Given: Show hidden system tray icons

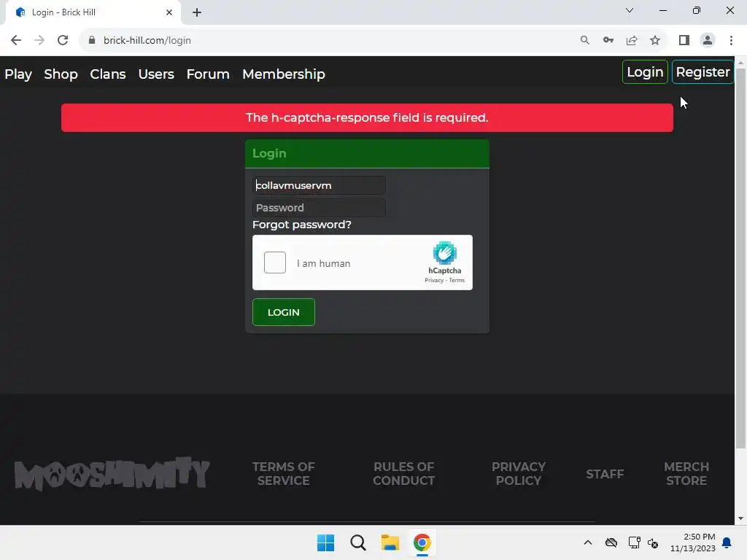Looking at the screenshot, I should click(588, 542).
